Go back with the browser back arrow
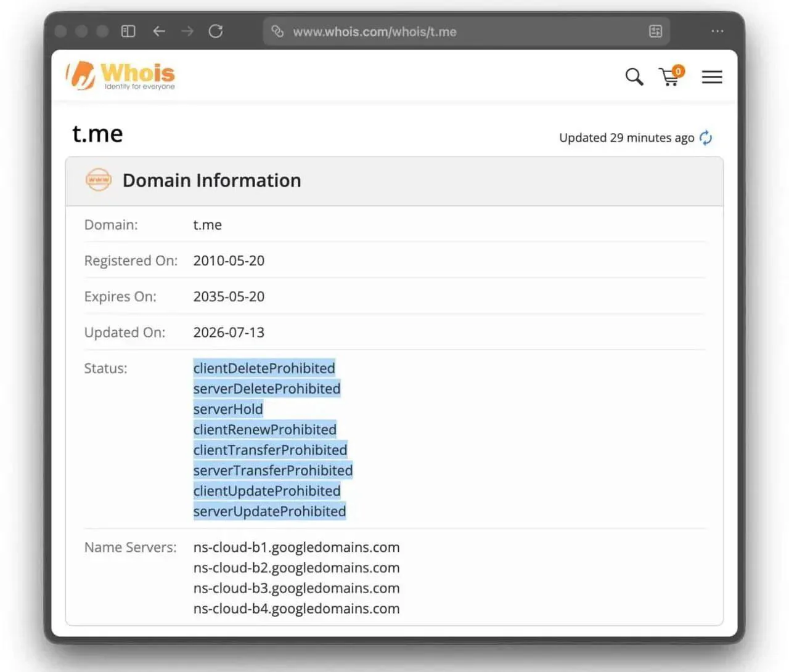Viewport: 789px width, 672px height. tap(159, 31)
